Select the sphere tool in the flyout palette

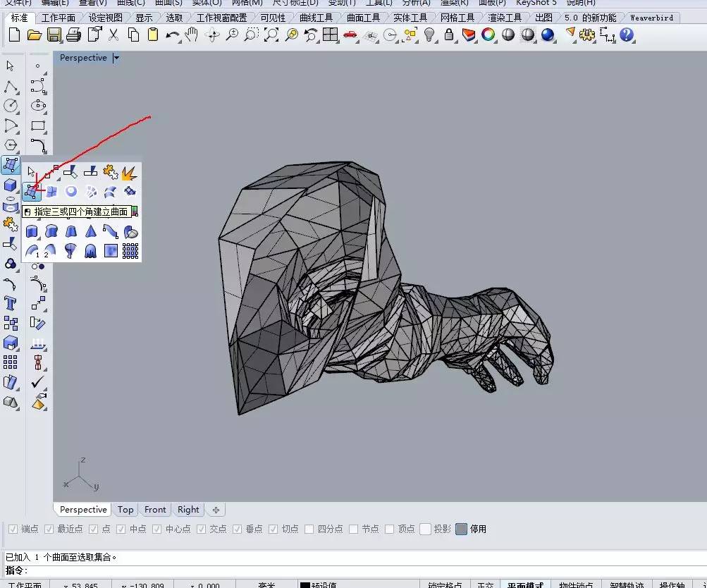[x=70, y=191]
